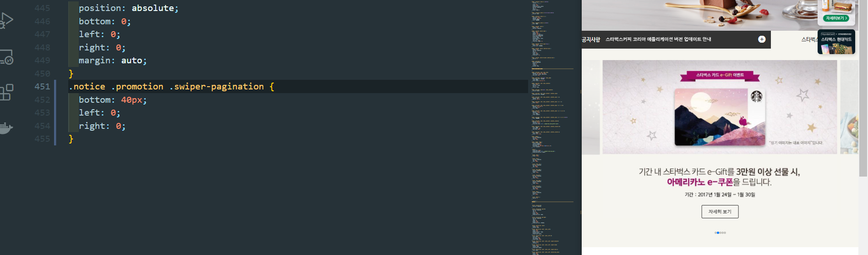868x255 pixels.
Task: Click the Starbucks e-Gift card promotion slide
Action: tap(720, 107)
